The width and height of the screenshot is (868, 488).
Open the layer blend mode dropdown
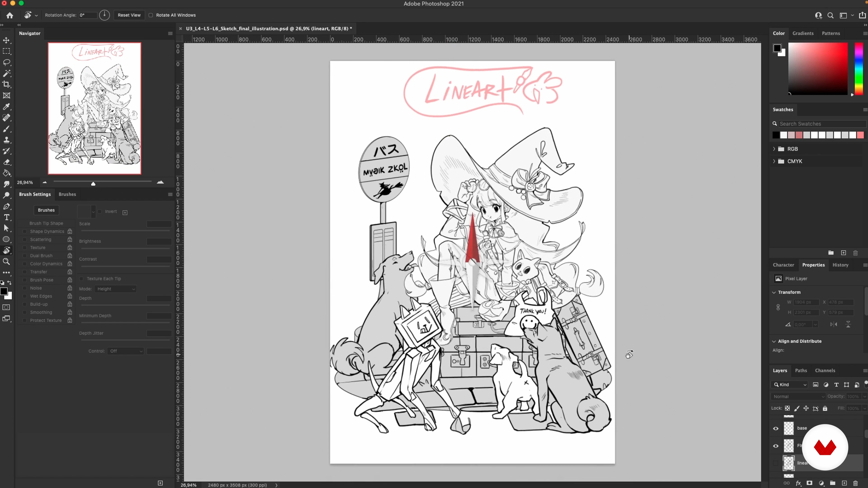tap(798, 396)
